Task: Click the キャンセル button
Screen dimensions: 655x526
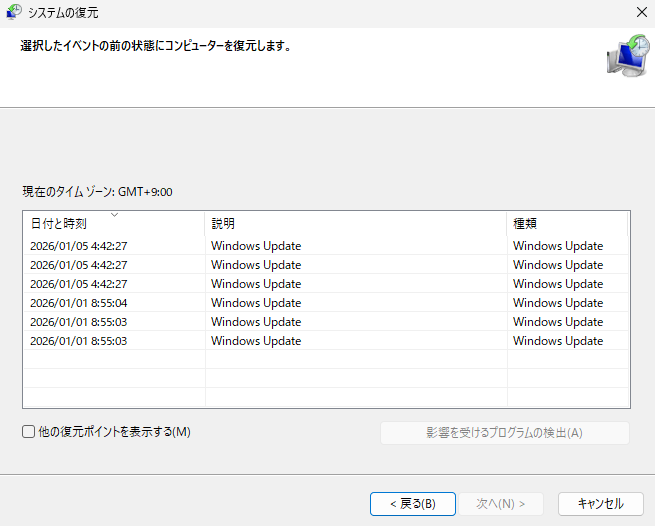Action: [601, 504]
